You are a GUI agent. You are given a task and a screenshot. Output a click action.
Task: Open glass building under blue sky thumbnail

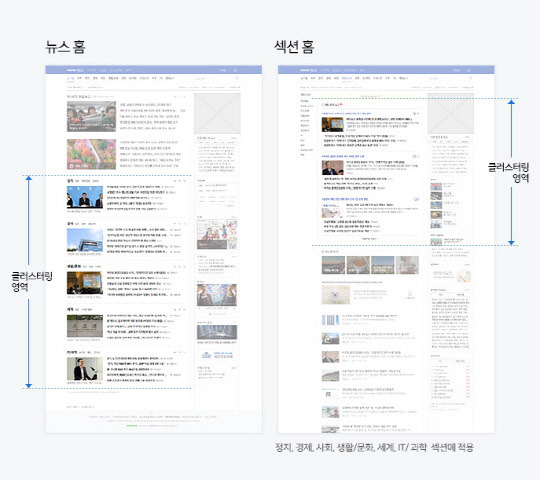[x=85, y=240]
